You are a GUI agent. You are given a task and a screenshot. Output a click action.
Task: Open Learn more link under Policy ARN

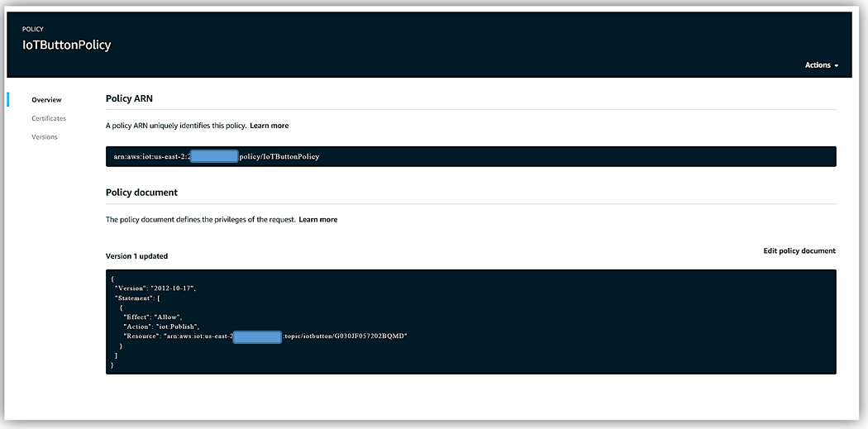coord(269,126)
